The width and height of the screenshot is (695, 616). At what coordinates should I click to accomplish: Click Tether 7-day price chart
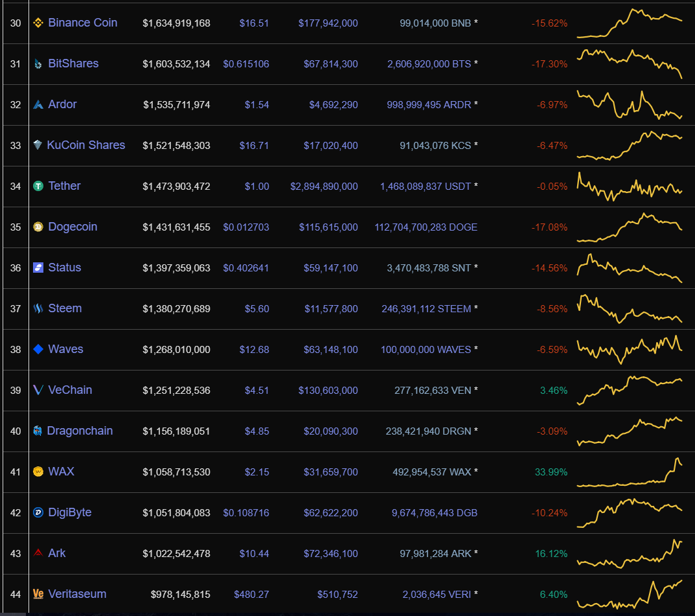630,186
